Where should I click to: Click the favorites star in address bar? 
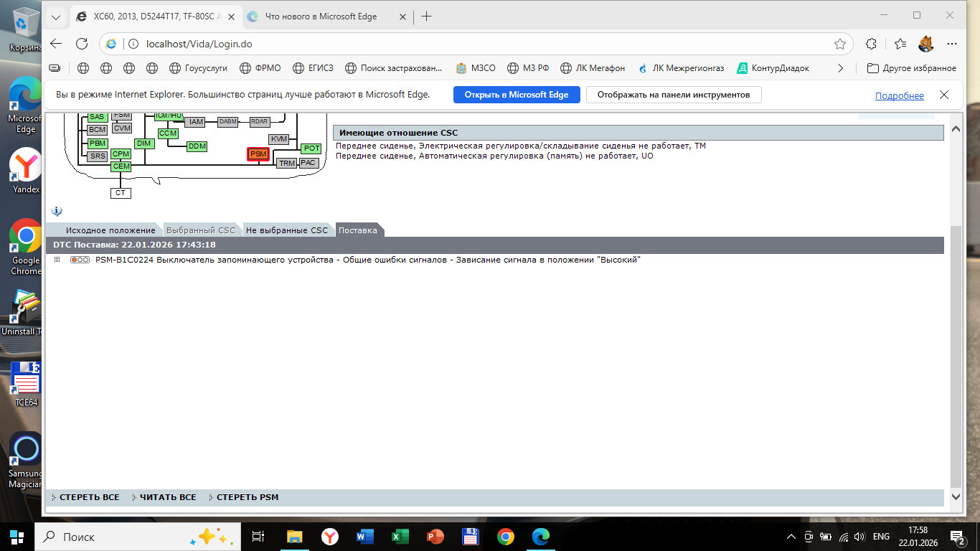click(x=839, y=44)
